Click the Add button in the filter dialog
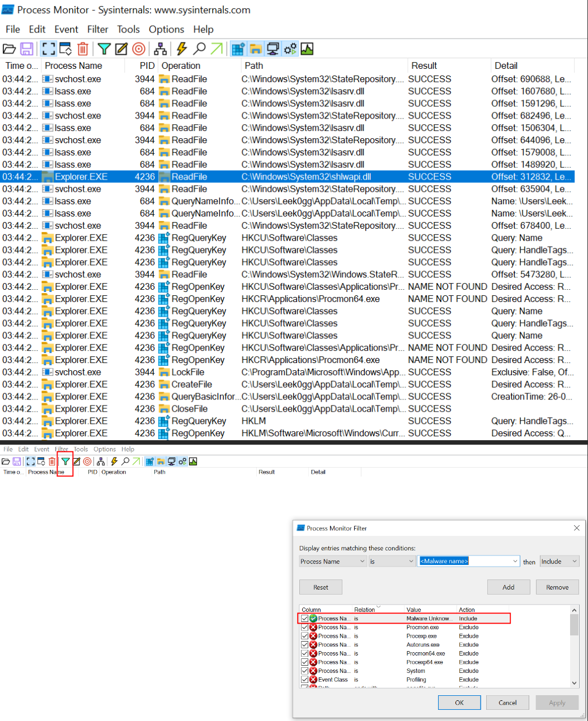Screen dimensions: 588x721 click(508, 587)
